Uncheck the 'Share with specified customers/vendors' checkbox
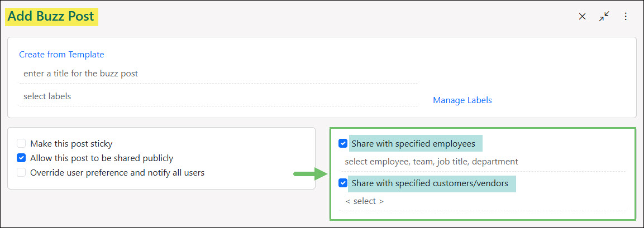Image resolution: width=644 pixels, height=228 pixels. pyautogui.click(x=343, y=183)
